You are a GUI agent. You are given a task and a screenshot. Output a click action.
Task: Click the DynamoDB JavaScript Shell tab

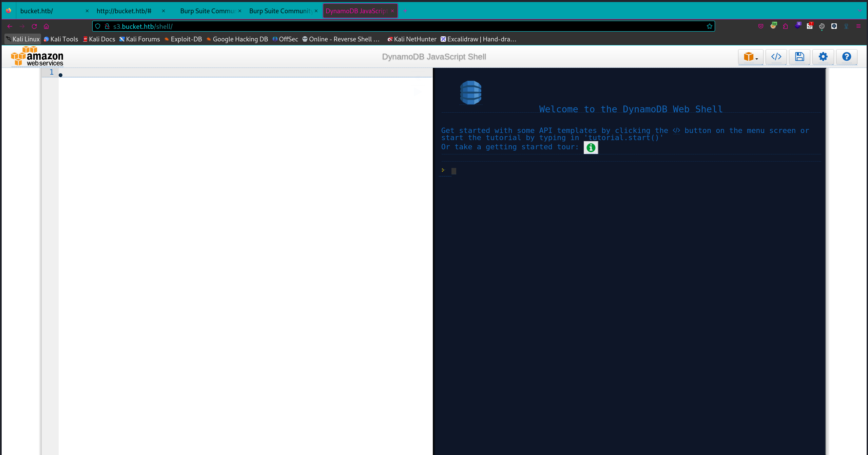pyautogui.click(x=358, y=11)
